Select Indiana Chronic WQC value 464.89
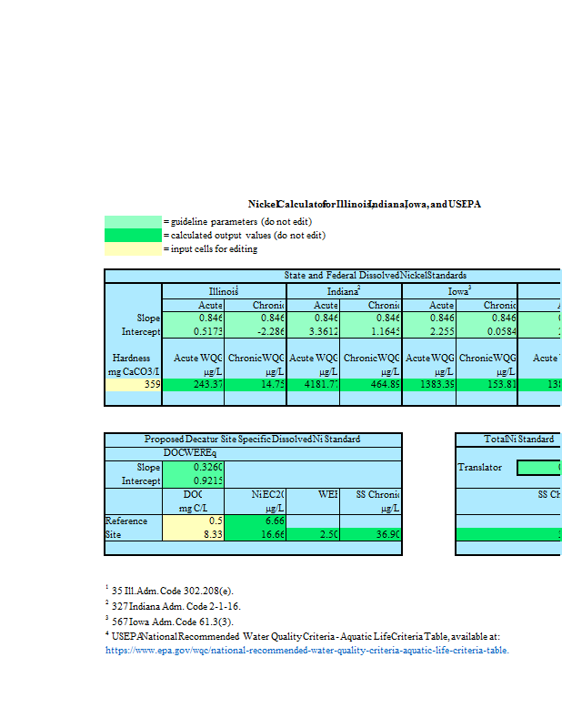 (372, 385)
